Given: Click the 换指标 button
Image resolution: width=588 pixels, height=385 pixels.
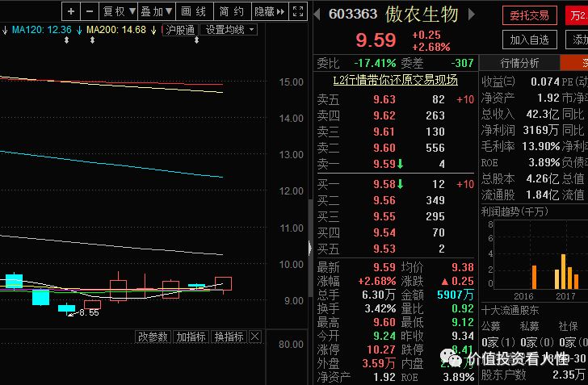Looking at the screenshot, I should point(229,337).
